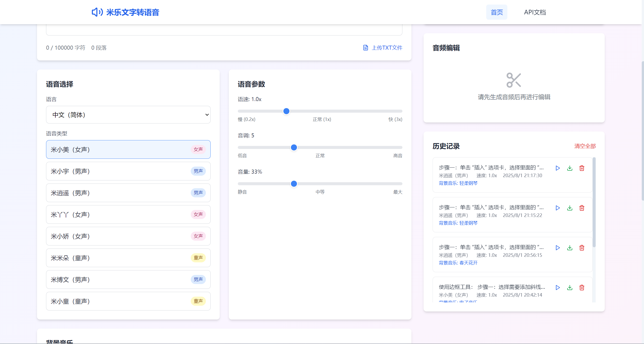This screenshot has width=644, height=344.
Task: Download the 21:17:30 history audio
Action: [570, 168]
